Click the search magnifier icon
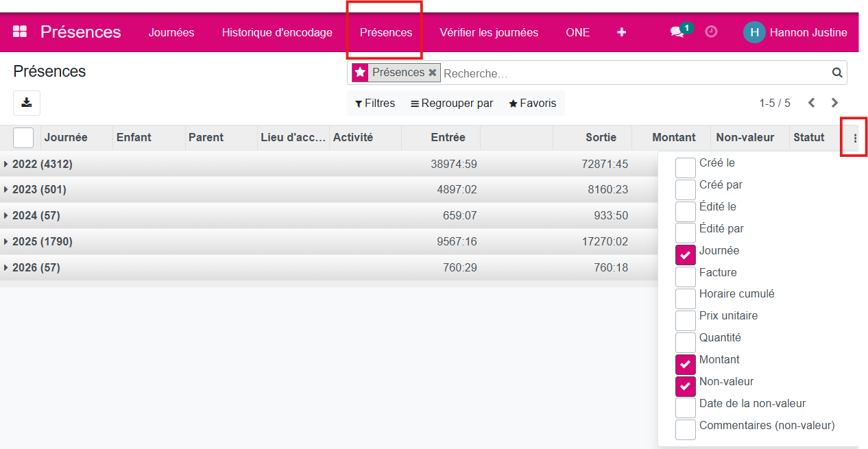This screenshot has width=868, height=449. [836, 72]
